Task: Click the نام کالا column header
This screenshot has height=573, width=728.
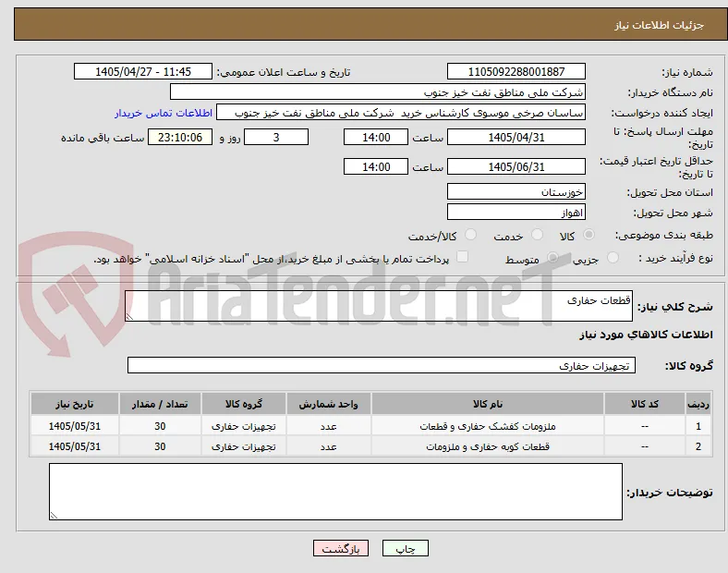Action: pyautogui.click(x=488, y=404)
